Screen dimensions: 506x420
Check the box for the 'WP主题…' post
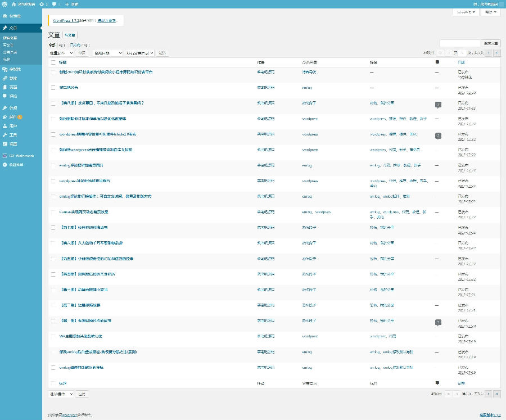53,336
